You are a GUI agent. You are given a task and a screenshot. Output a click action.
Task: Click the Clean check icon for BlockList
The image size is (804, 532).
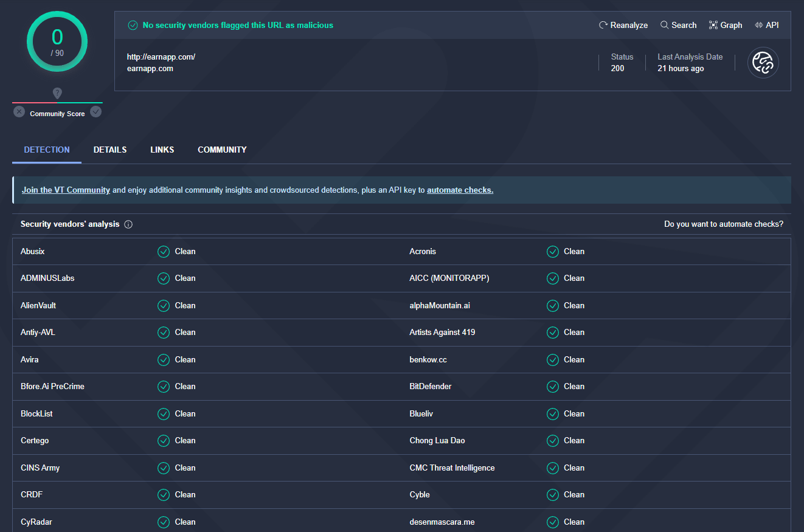(x=164, y=413)
